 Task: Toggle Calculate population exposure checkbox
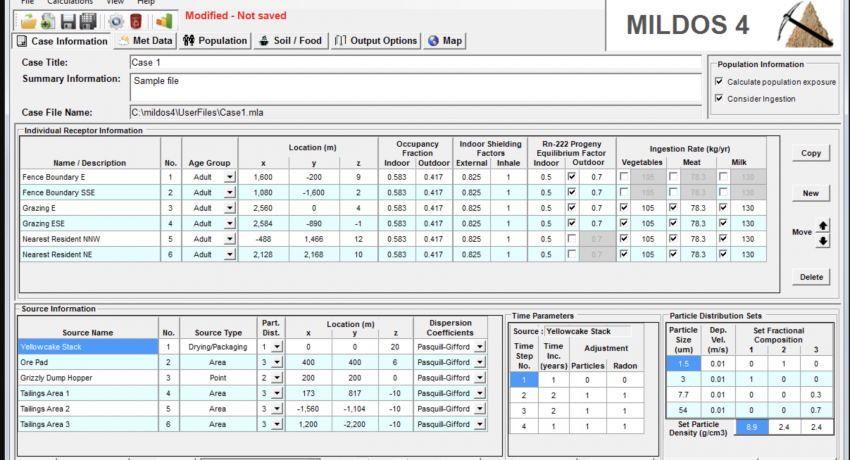click(x=719, y=81)
